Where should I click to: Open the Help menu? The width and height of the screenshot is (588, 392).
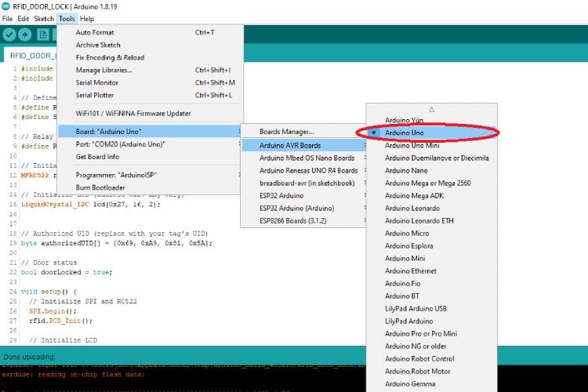pos(87,19)
